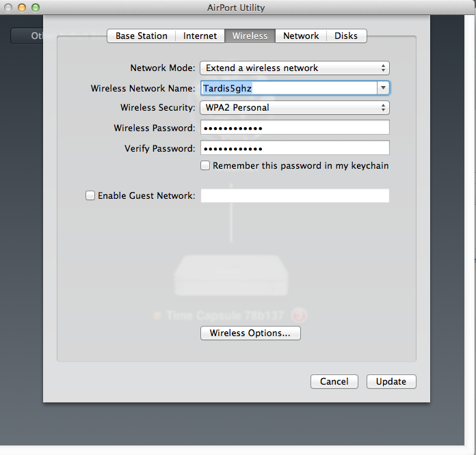Open the Internet tab
Image resolution: width=476 pixels, height=455 pixels.
[x=200, y=36]
